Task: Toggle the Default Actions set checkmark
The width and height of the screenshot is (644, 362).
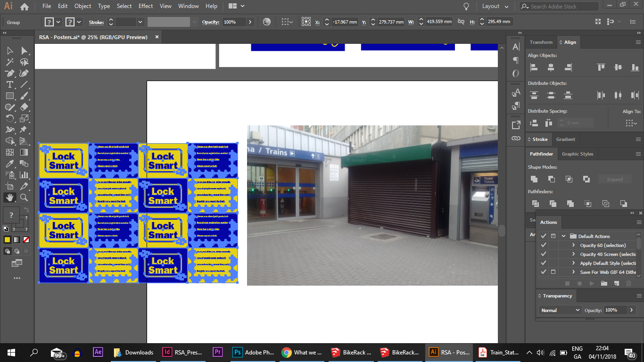Action: point(544,236)
